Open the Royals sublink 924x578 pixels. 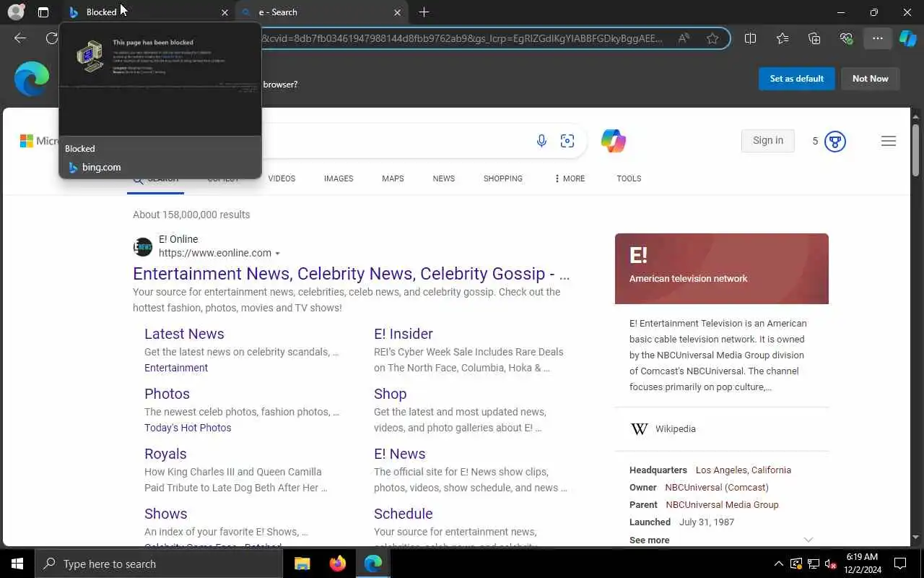coord(165,454)
